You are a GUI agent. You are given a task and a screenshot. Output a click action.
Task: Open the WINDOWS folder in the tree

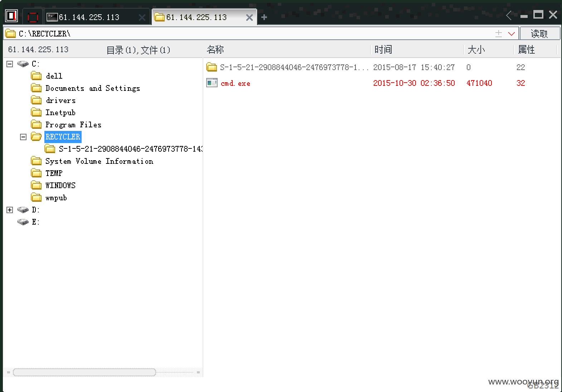point(60,185)
